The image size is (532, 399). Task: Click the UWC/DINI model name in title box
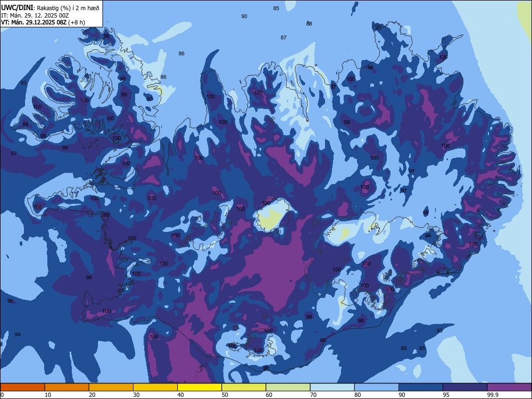pos(16,8)
